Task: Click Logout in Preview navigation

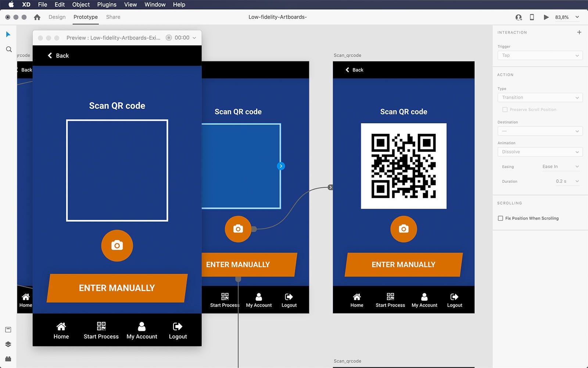Action: (x=178, y=331)
